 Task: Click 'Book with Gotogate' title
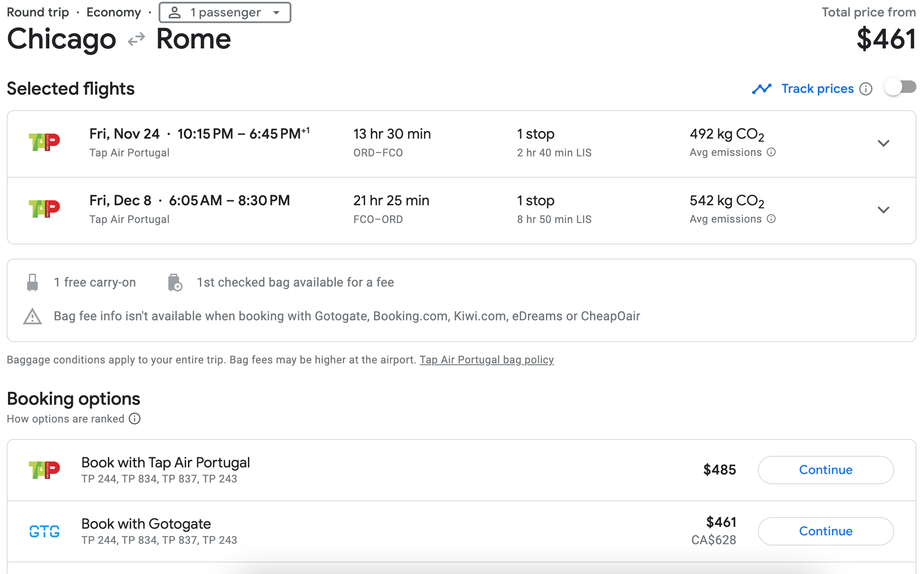tap(146, 524)
